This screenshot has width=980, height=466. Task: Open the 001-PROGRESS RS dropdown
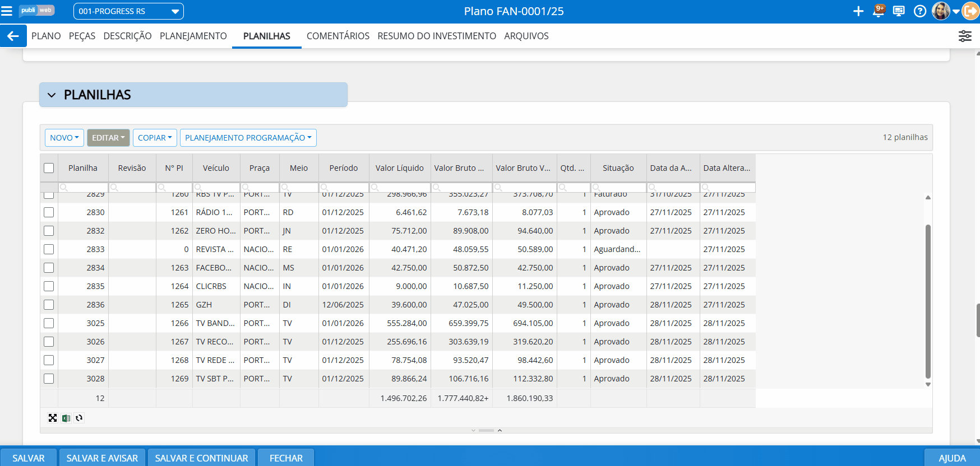pos(128,11)
